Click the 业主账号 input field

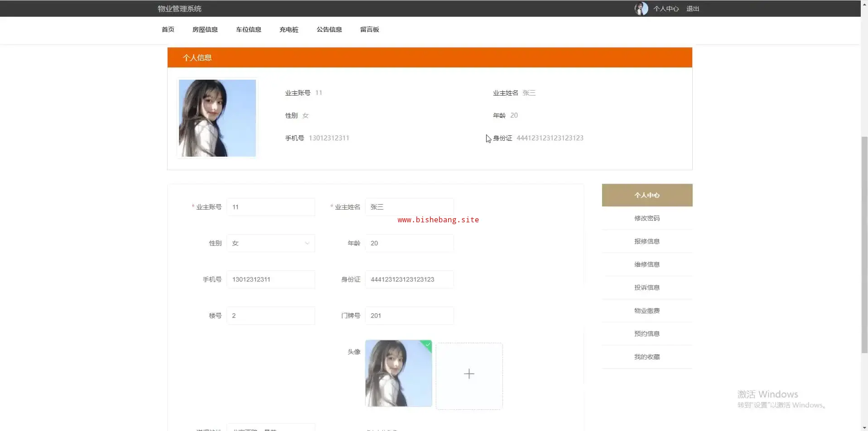tap(271, 207)
